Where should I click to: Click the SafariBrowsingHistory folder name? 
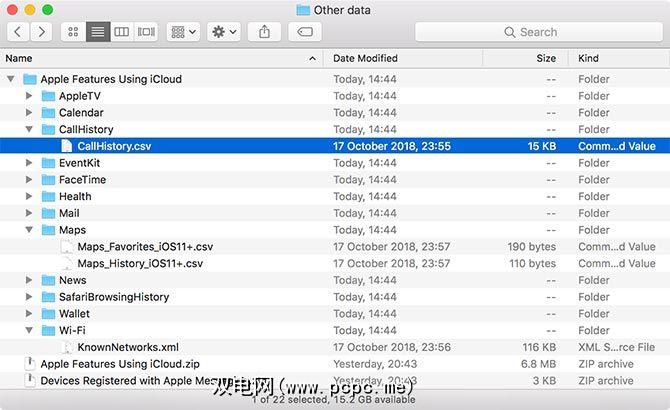pos(114,297)
